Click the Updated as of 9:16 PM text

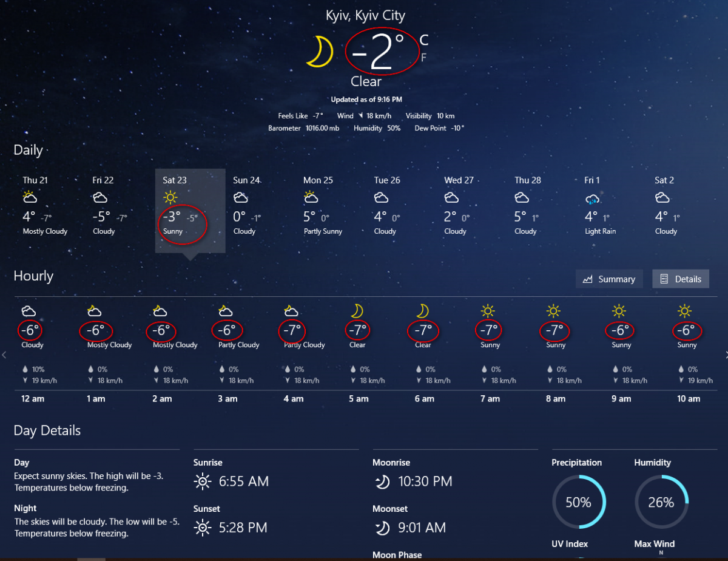366,99
